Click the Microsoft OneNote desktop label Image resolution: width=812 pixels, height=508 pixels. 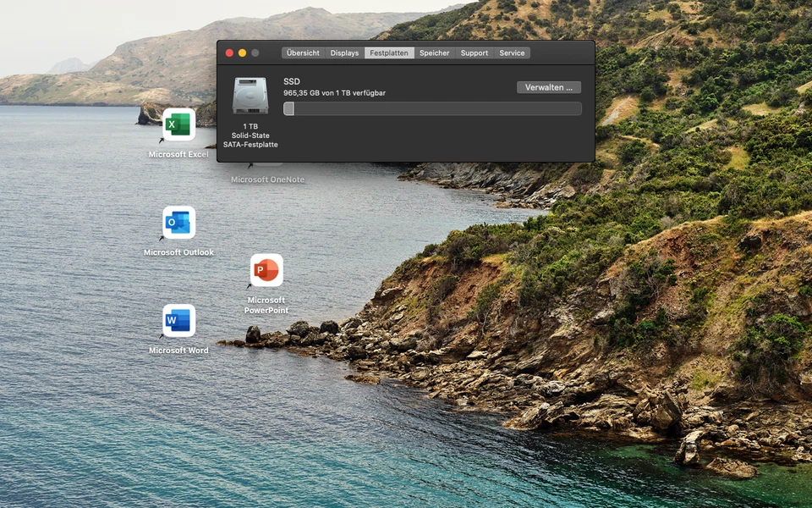(267, 179)
